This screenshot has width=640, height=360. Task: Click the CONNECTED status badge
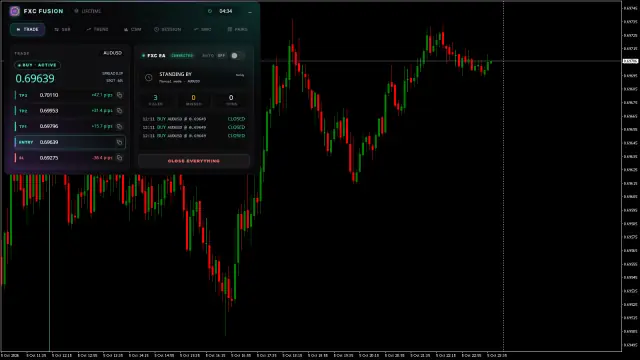[x=182, y=56]
